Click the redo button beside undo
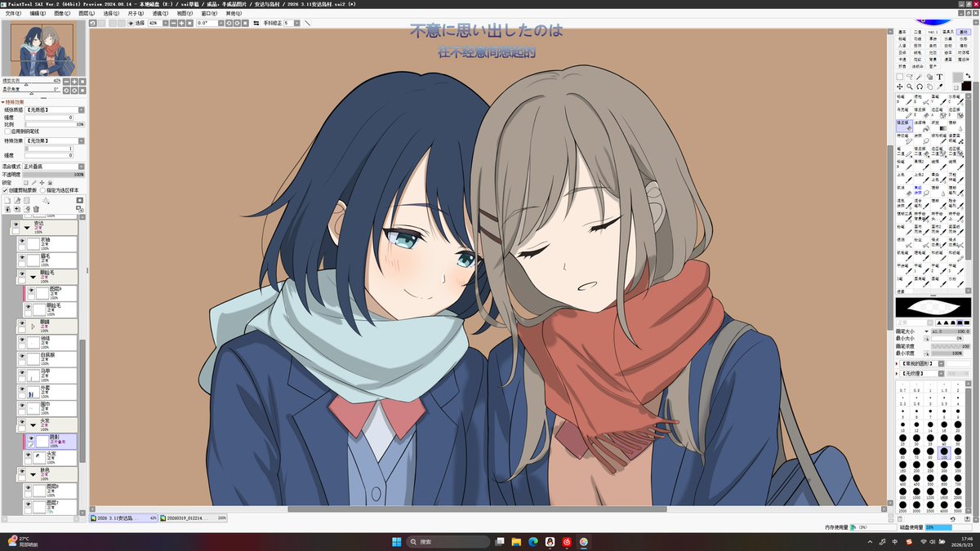The height and width of the screenshot is (551, 980). click(x=101, y=23)
